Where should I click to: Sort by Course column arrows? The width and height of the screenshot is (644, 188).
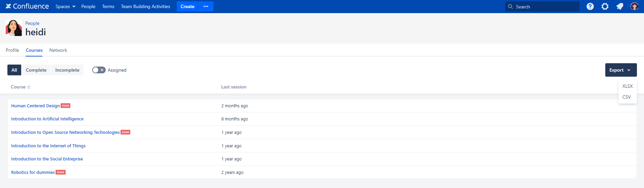pos(29,87)
